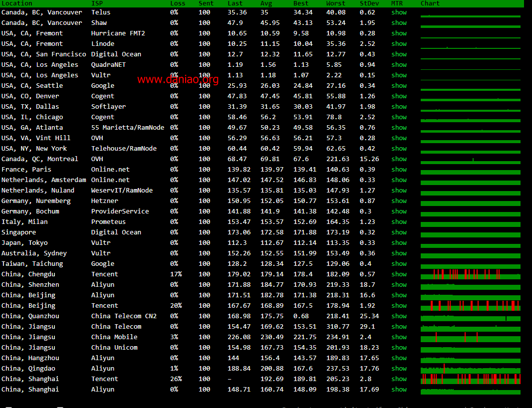Select the StDev column header
532x408 pixels.
pyautogui.click(x=369, y=3)
